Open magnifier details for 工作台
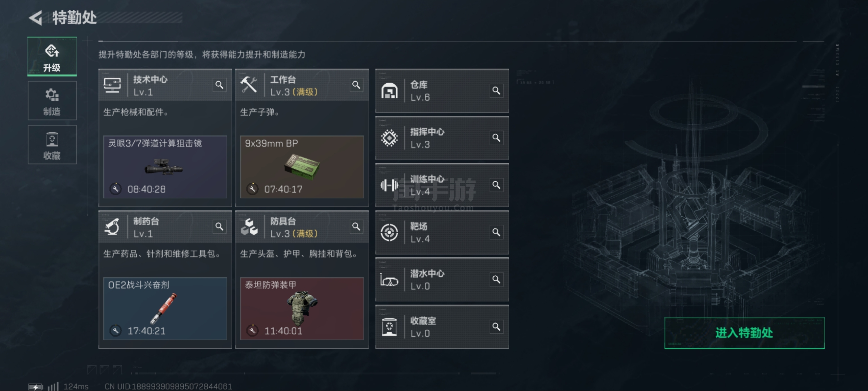 tap(356, 85)
